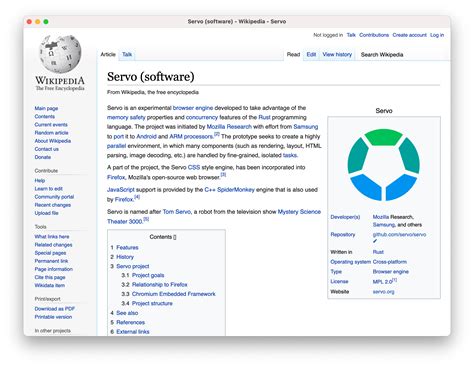Click Learn to edit link
Image resolution: width=474 pixels, height=367 pixels.
(49, 189)
